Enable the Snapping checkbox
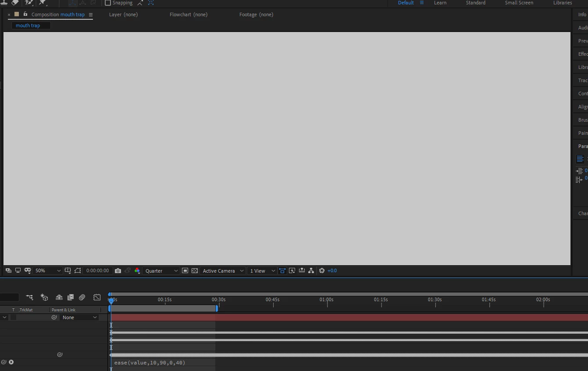 [108, 3]
